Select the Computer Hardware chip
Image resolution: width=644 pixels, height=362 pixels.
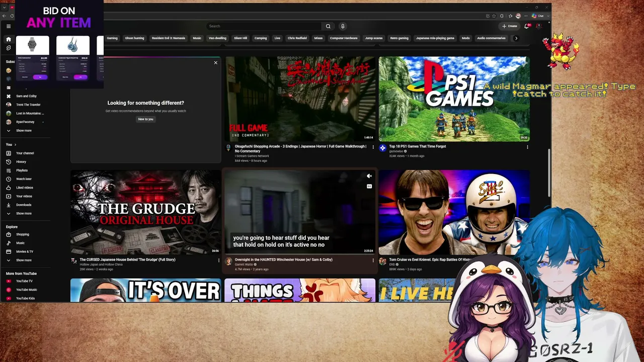[344, 38]
